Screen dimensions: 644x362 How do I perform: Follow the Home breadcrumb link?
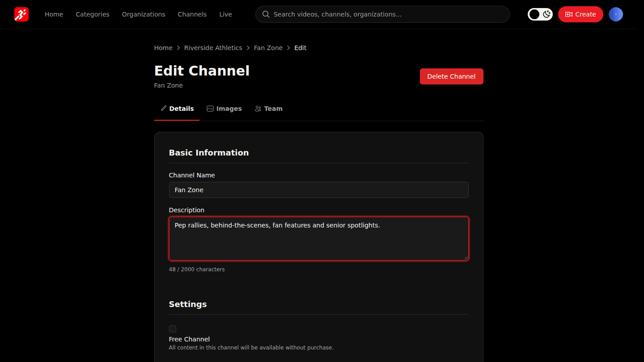[163, 48]
